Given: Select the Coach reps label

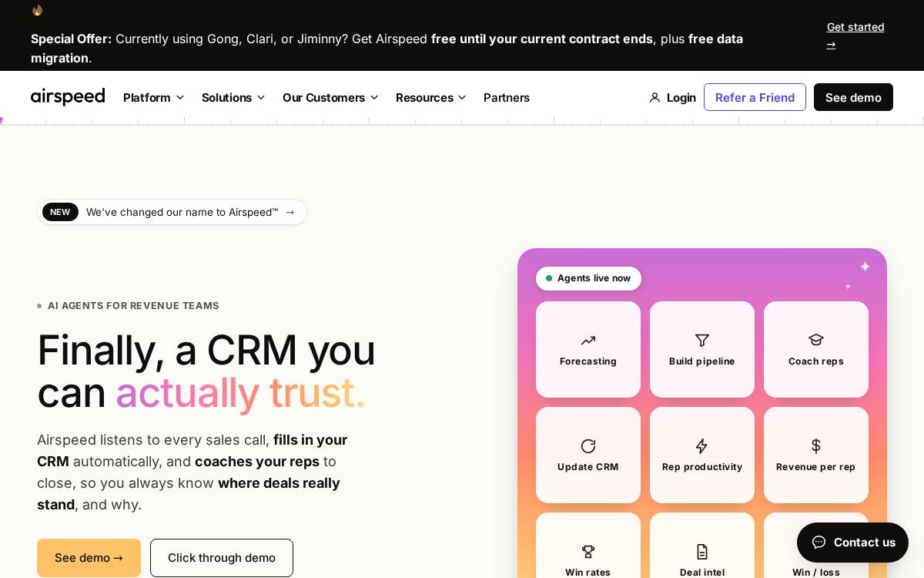Looking at the screenshot, I should (x=816, y=361).
